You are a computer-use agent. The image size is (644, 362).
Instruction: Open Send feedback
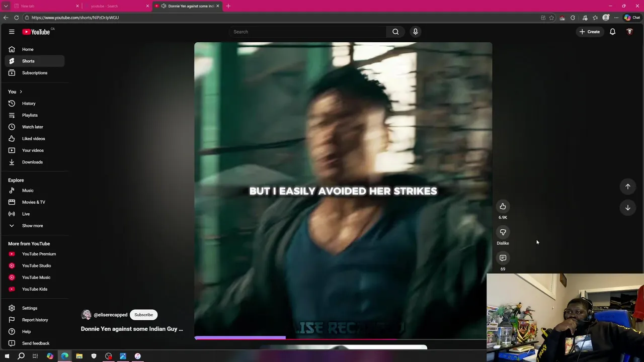point(35,343)
